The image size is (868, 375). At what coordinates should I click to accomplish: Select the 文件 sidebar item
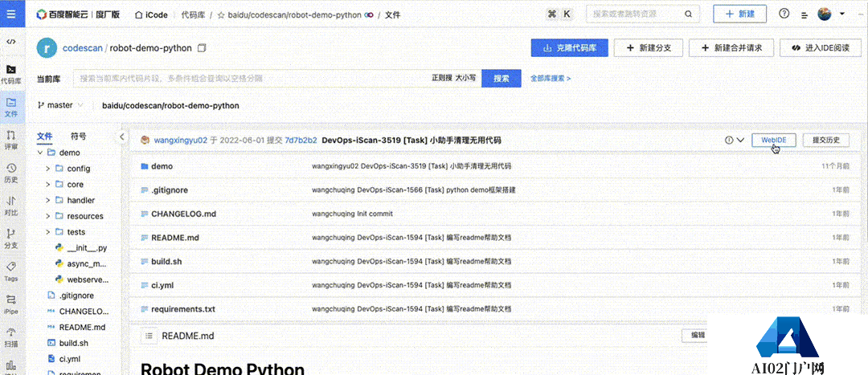[11, 108]
